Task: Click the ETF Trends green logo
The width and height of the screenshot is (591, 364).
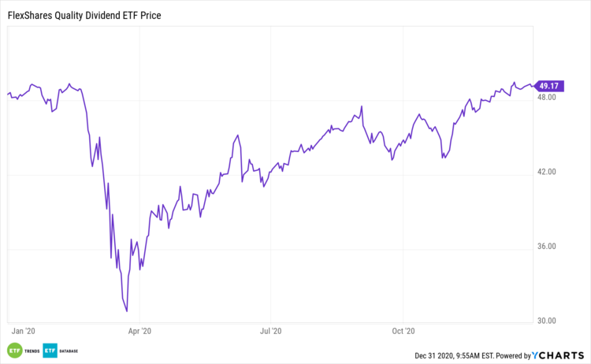Action: coord(13,350)
